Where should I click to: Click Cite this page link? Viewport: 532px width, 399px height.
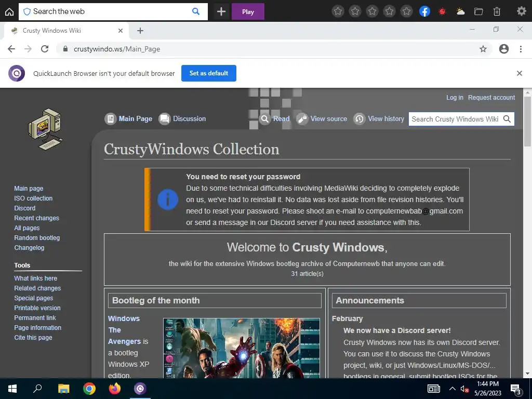coord(33,338)
